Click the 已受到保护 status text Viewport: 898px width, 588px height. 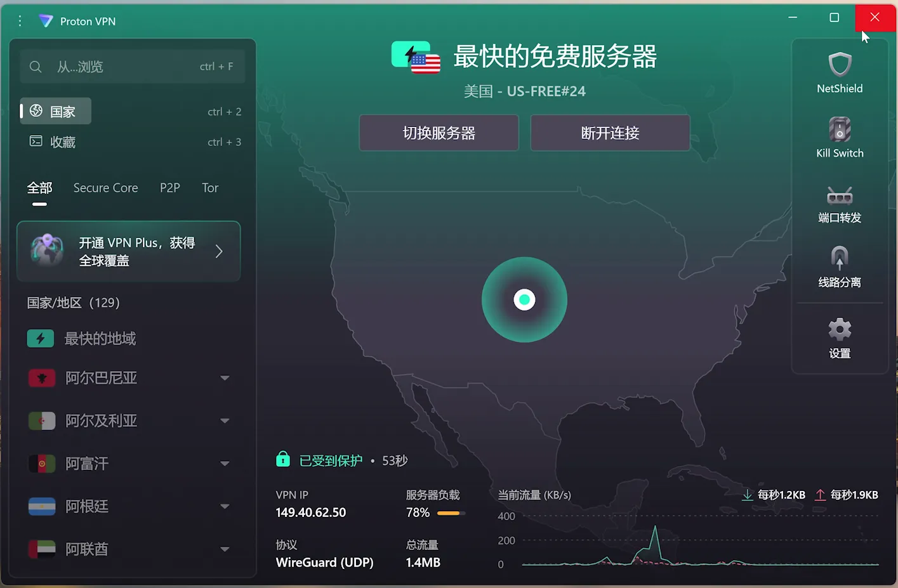[x=331, y=461]
